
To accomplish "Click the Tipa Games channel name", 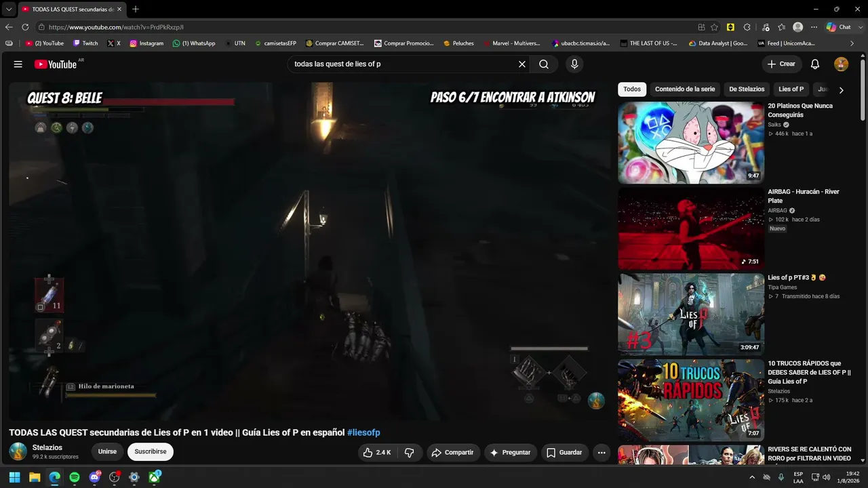I will point(783,287).
